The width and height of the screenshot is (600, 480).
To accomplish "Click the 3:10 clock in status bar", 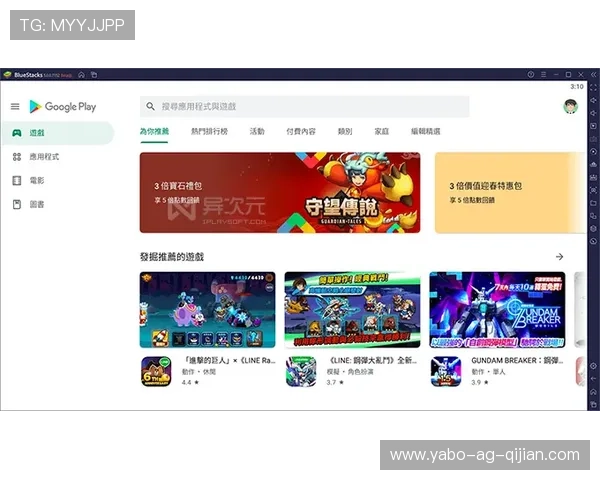I will [x=577, y=87].
